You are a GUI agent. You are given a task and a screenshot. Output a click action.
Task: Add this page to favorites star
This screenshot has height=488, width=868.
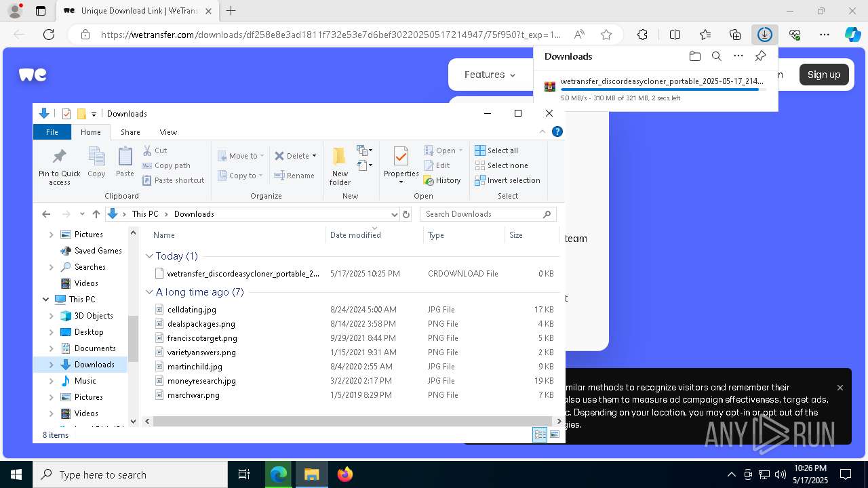coord(606,35)
